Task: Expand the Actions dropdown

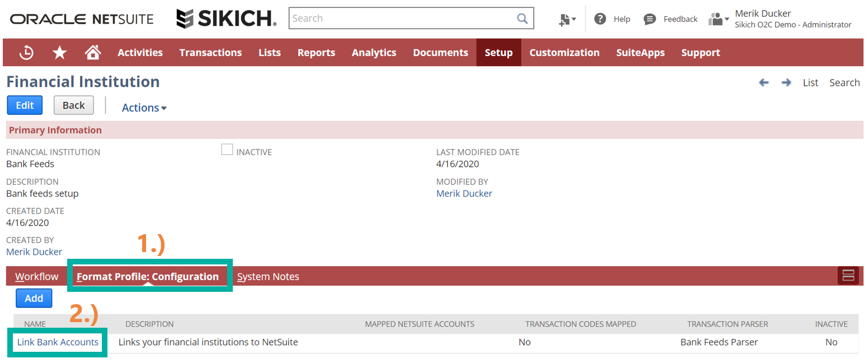Action: pyautogui.click(x=144, y=108)
